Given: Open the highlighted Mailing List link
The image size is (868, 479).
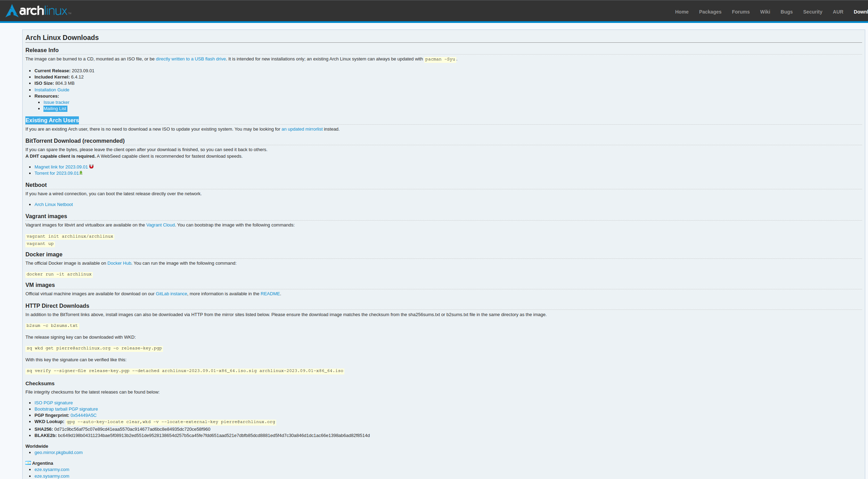Looking at the screenshot, I should coord(55,109).
